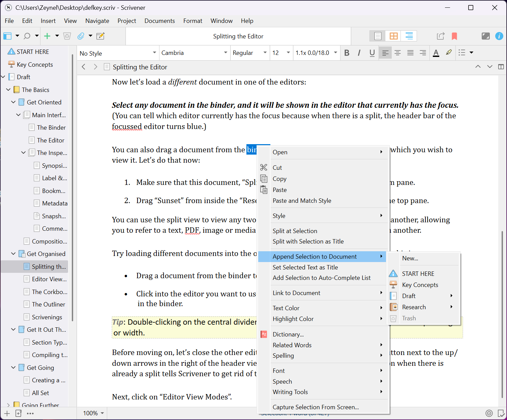Choose Cut in context menu
Viewport: 507px width, 420px height.
pos(323,167)
